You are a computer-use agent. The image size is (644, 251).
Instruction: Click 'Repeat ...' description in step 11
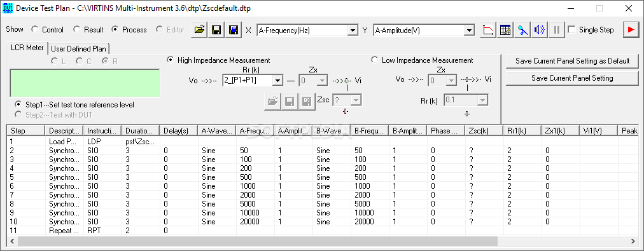coord(64,231)
